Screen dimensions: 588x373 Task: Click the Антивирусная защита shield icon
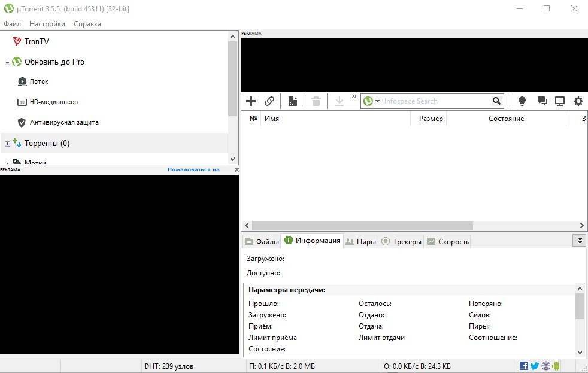click(22, 122)
